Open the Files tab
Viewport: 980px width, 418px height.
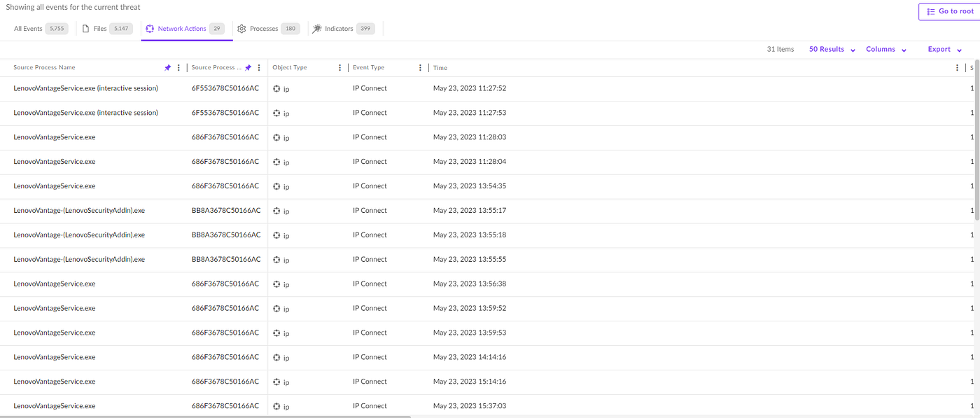tap(107, 29)
